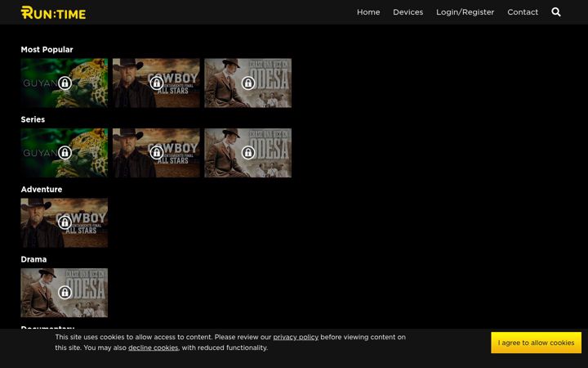Open the search magnifier icon
This screenshot has width=588, height=368.
coord(556,12)
